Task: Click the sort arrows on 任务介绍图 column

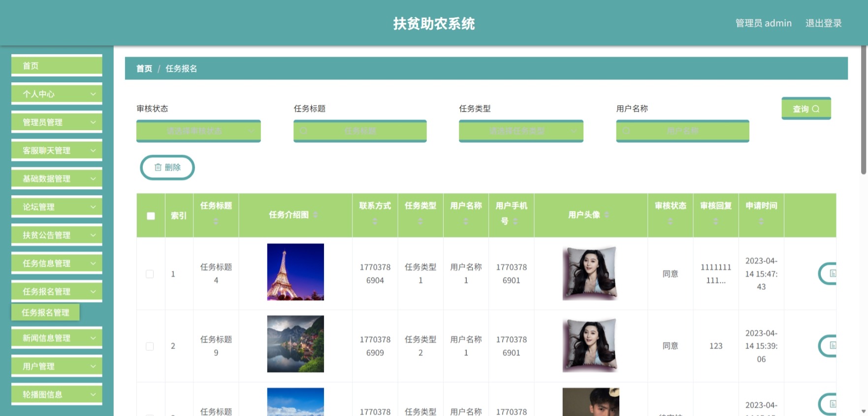Action: [x=316, y=215]
